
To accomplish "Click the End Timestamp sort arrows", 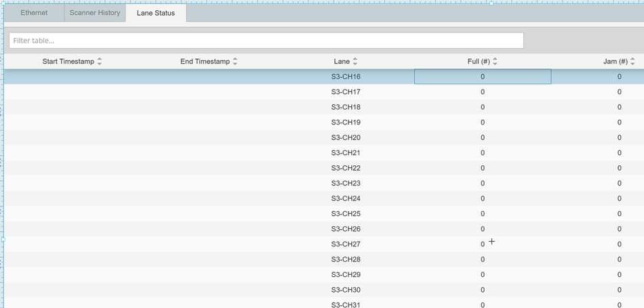I will (x=235, y=62).
